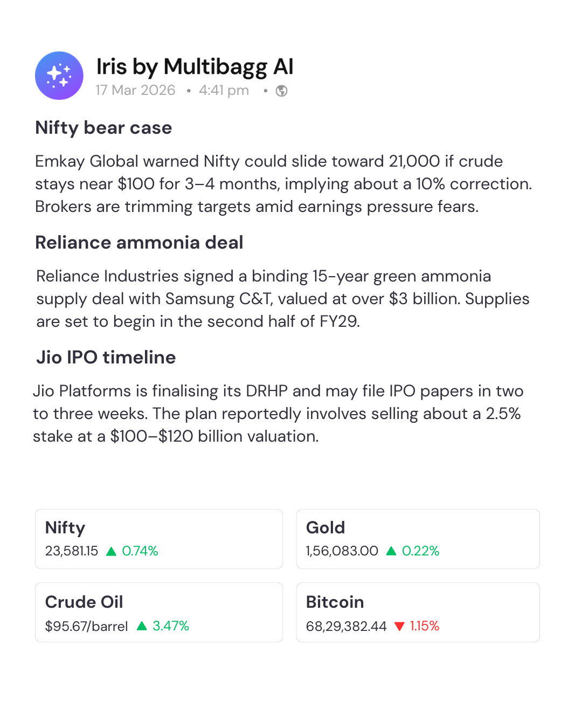Click the Nifty bear case heading
This screenshot has width=582, height=728.
coord(103,128)
